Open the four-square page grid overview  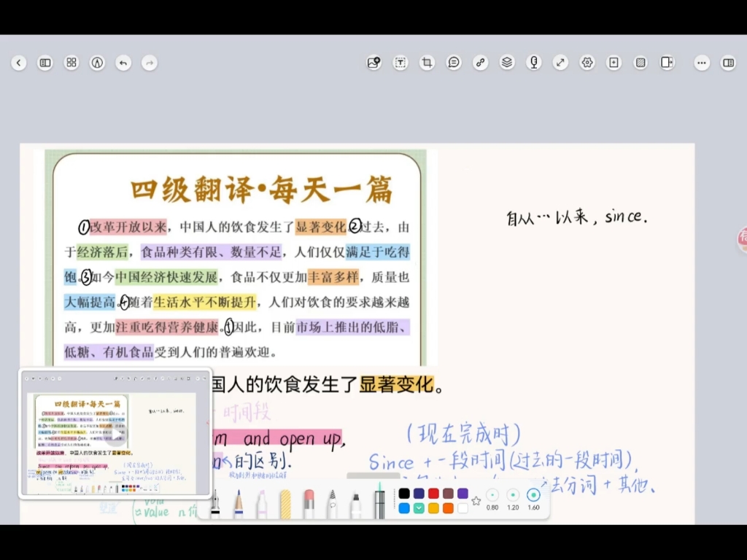tap(71, 63)
